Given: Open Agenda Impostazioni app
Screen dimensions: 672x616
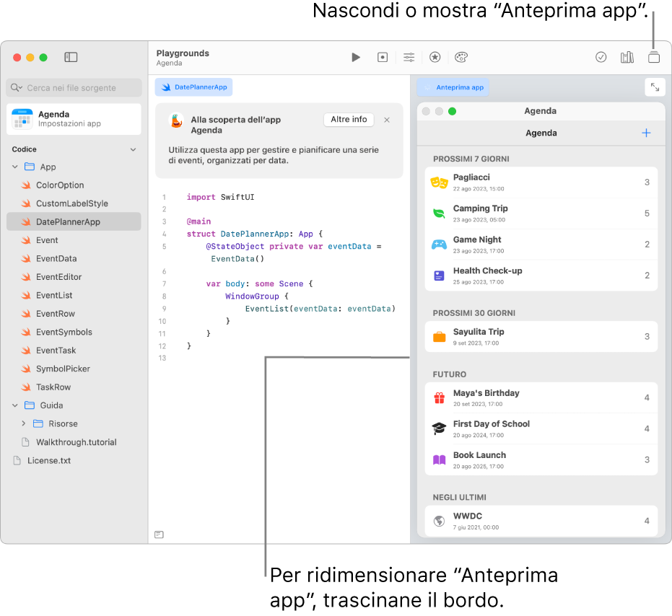Looking at the screenshot, I should [74, 119].
